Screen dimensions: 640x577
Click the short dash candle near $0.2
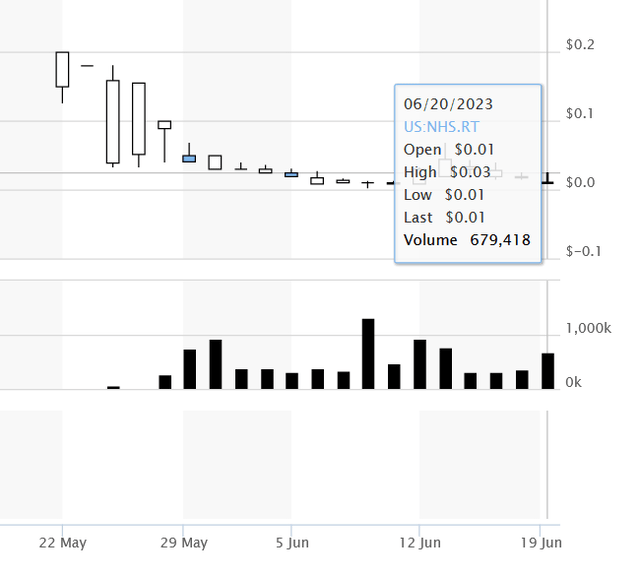[87, 66]
